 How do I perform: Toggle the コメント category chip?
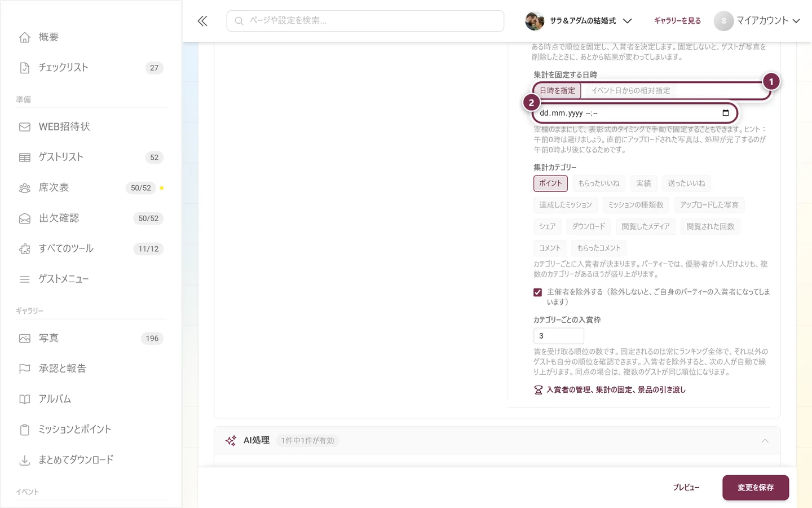(x=550, y=248)
